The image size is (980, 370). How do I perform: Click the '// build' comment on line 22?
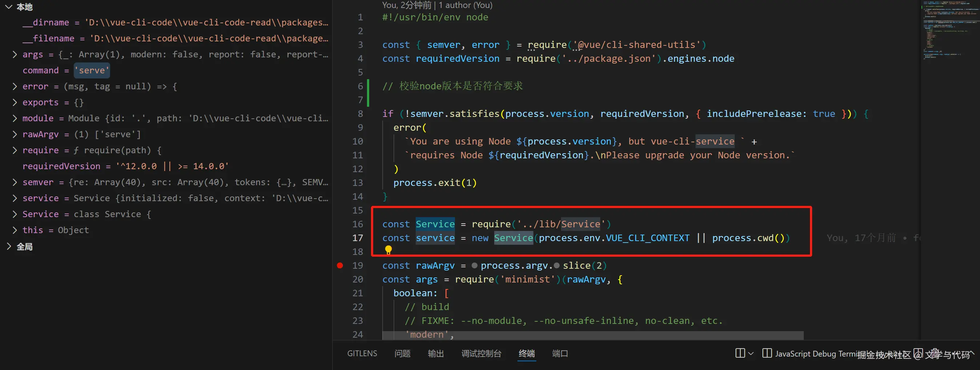click(x=427, y=307)
